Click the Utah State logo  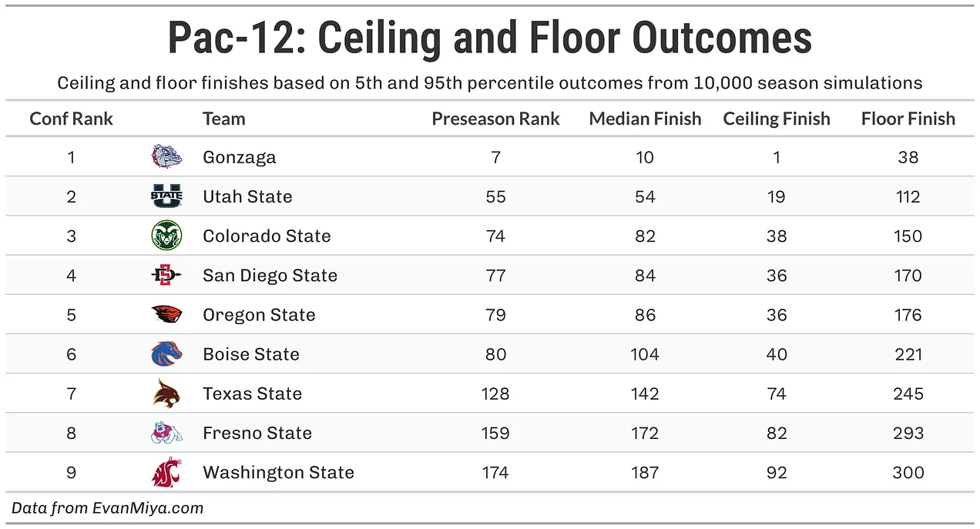[166, 196]
